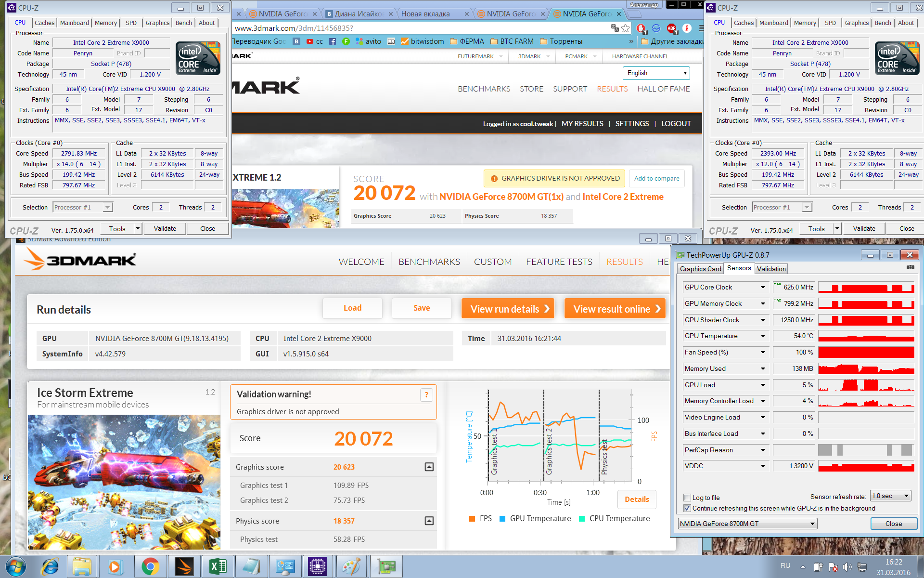Image resolution: width=924 pixels, height=578 pixels.
Task: Open the Chrome hamburger menu
Action: pos(701,28)
